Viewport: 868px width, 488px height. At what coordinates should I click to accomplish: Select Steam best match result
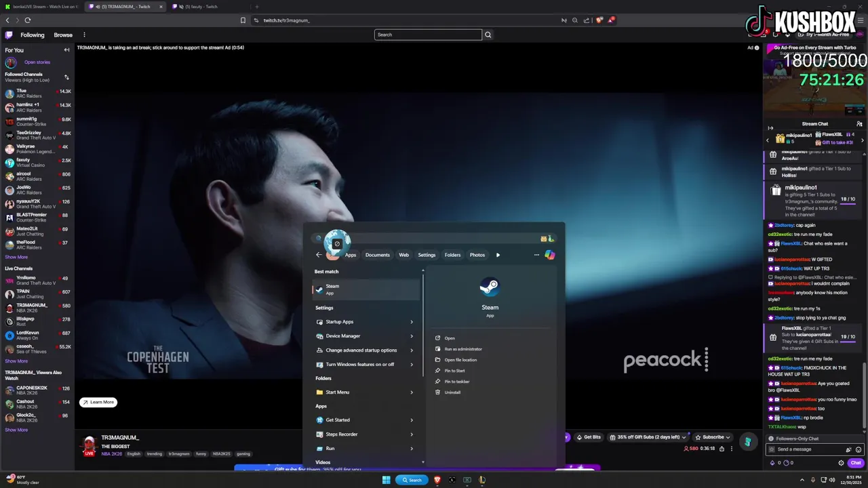pyautogui.click(x=366, y=289)
